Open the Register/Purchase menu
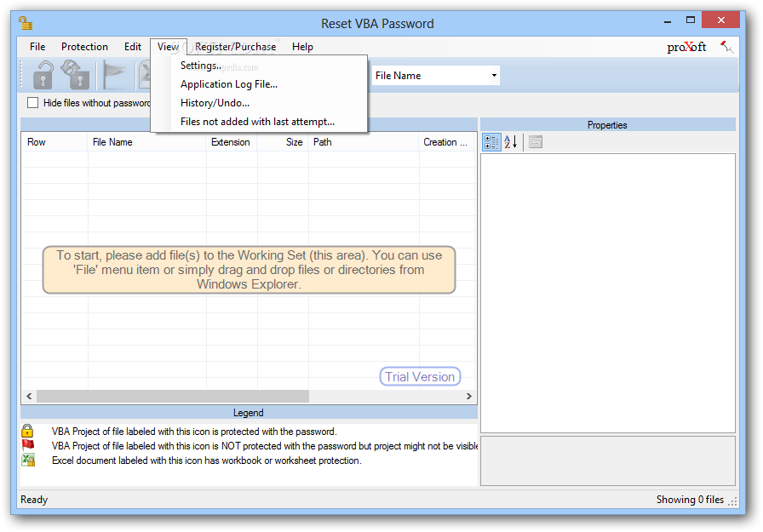 tap(236, 47)
